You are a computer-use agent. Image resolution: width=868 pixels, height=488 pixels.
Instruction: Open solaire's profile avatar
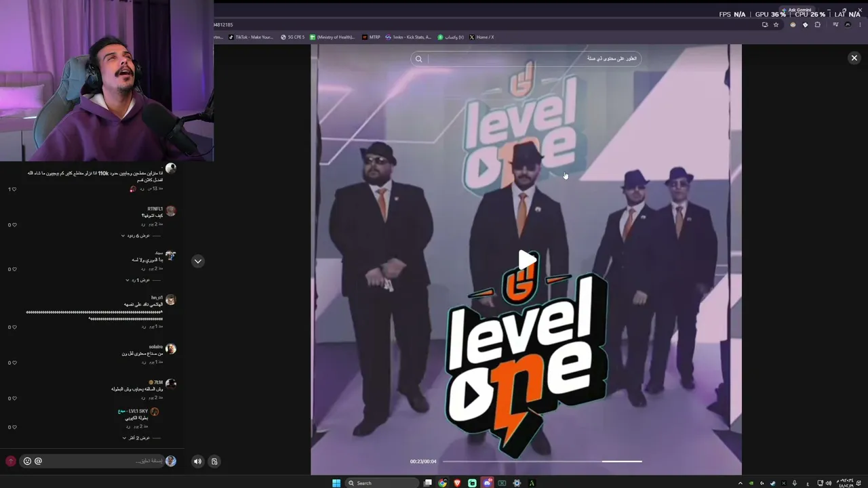171,349
